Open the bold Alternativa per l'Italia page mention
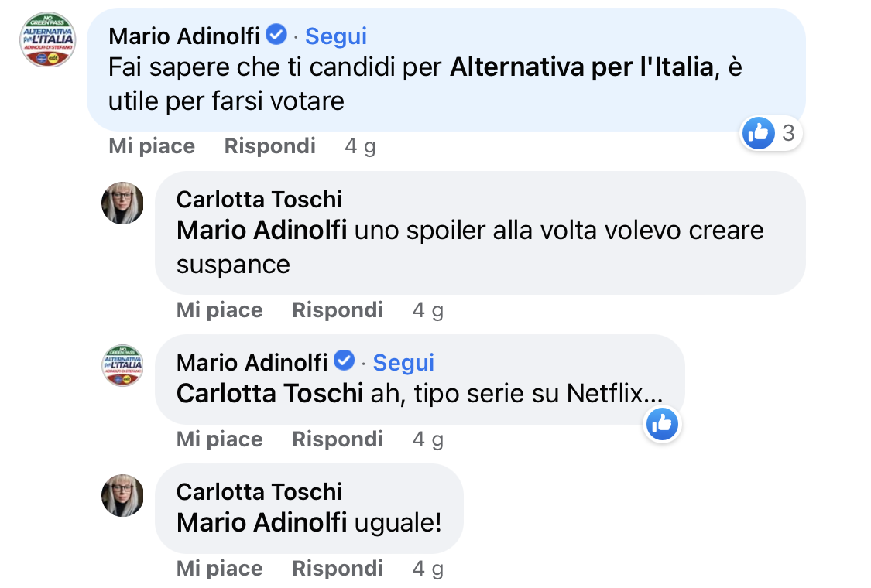Image resolution: width=871 pixels, height=588 pixels. click(581, 67)
